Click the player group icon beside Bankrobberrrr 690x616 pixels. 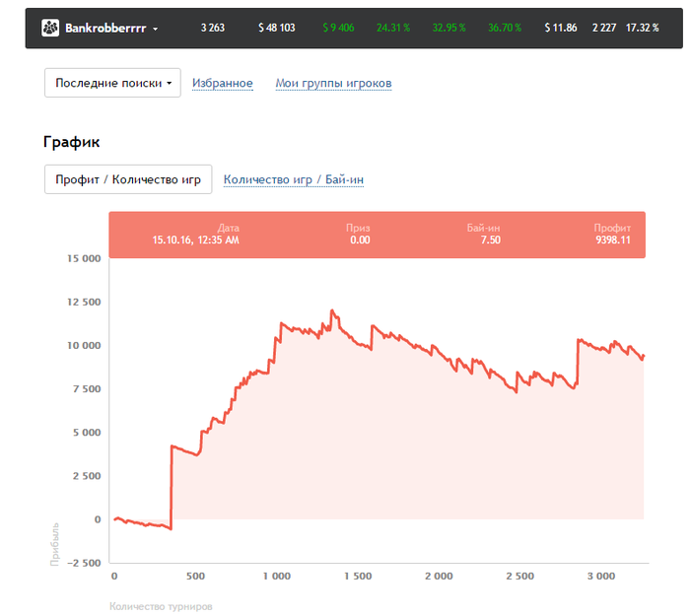(x=50, y=28)
